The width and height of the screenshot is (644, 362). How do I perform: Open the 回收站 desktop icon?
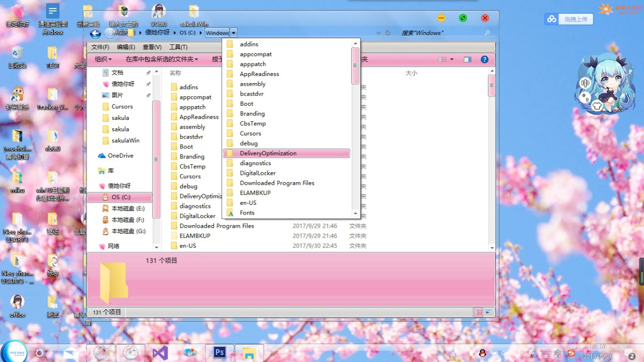(17, 56)
